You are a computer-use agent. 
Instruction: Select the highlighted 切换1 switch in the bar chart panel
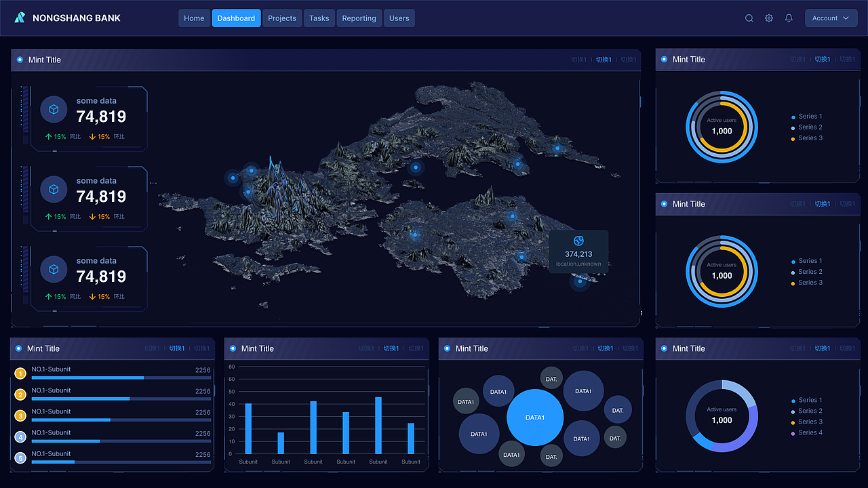click(391, 348)
